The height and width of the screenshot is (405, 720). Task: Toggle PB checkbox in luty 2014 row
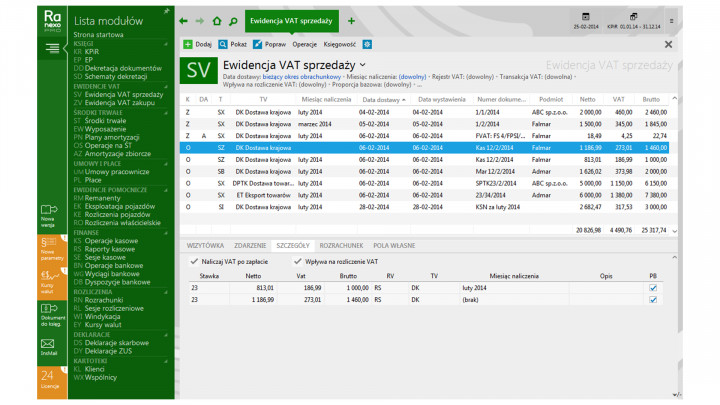tap(653, 287)
